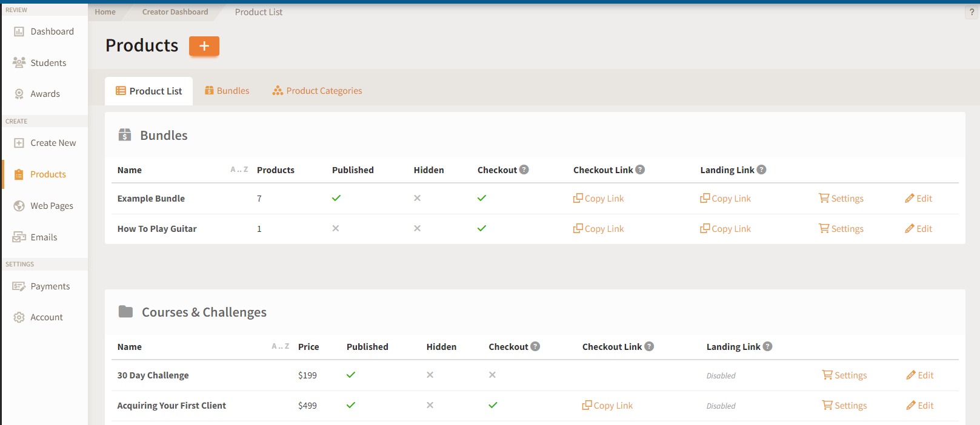This screenshot has height=425, width=980.
Task: Toggle Hidden status for Example Bundle
Action: pyautogui.click(x=417, y=198)
